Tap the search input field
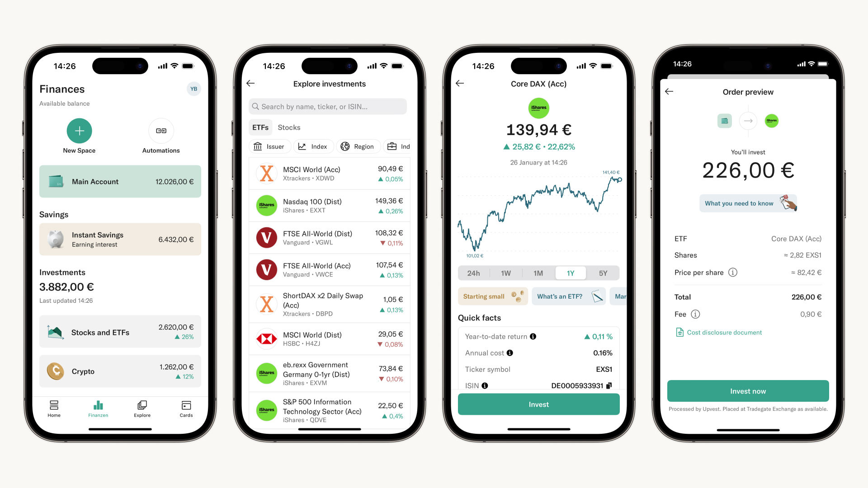The height and width of the screenshot is (488, 868). coord(330,106)
